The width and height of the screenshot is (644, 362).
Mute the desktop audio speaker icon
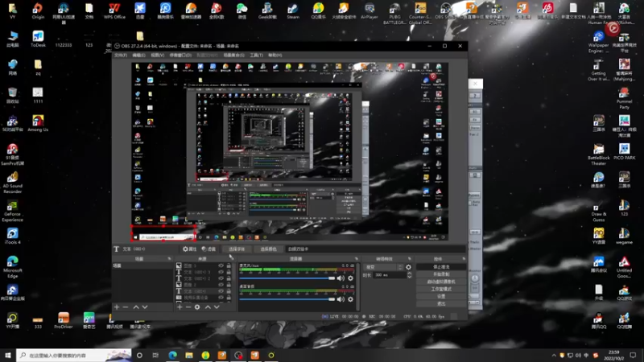[x=341, y=299]
